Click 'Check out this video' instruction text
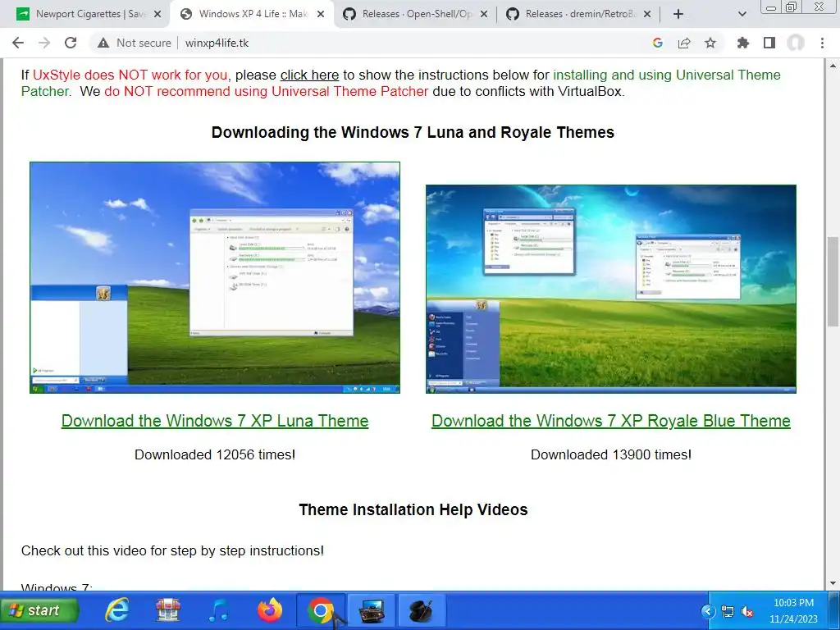Screen dimensions: 840x630 tap(172, 550)
